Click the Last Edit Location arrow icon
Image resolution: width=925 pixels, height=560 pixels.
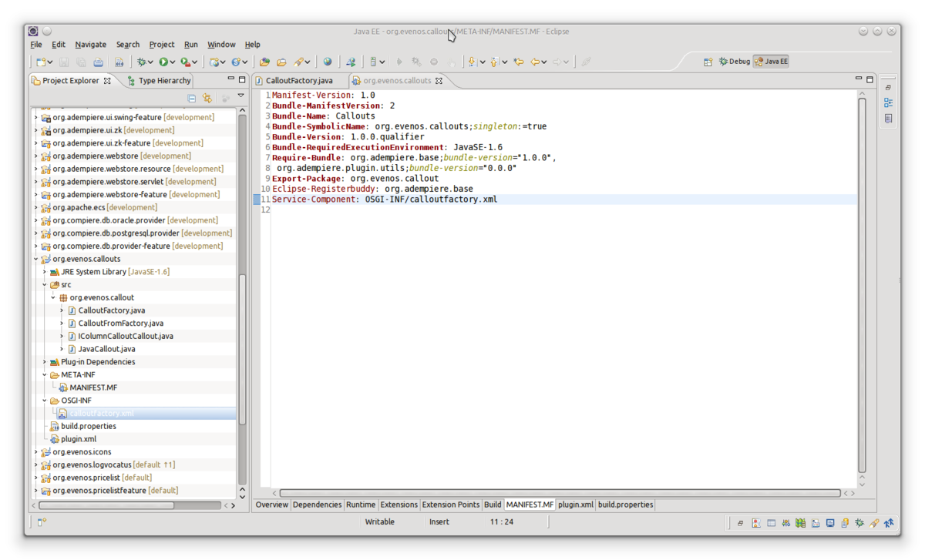(519, 62)
